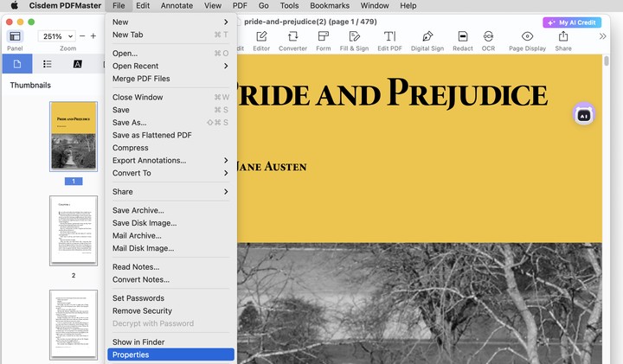Select the Edit PDF tool
Screen dimensions: 623x364
389,41
